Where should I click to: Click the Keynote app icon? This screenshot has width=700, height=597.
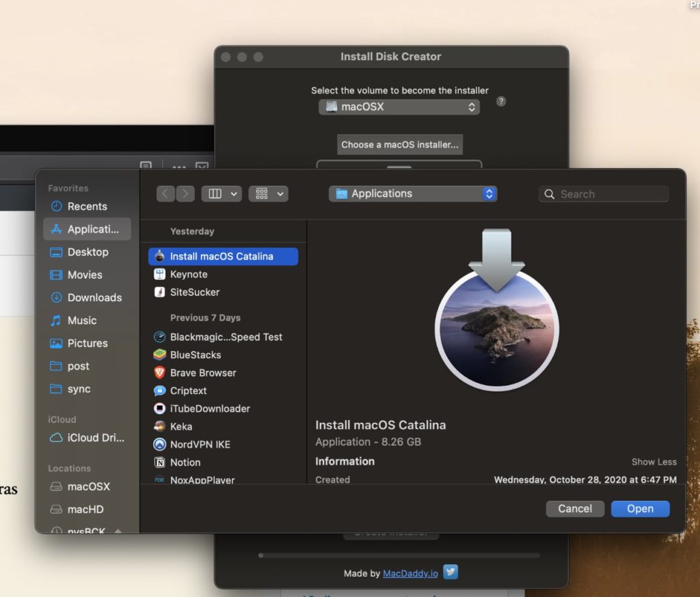click(159, 275)
